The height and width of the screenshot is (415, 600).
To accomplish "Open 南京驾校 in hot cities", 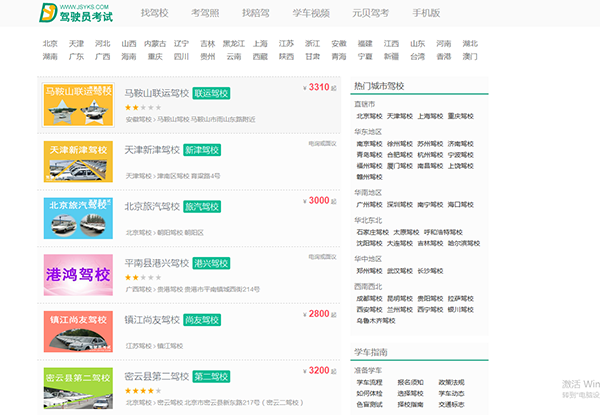I will pyautogui.click(x=369, y=144).
